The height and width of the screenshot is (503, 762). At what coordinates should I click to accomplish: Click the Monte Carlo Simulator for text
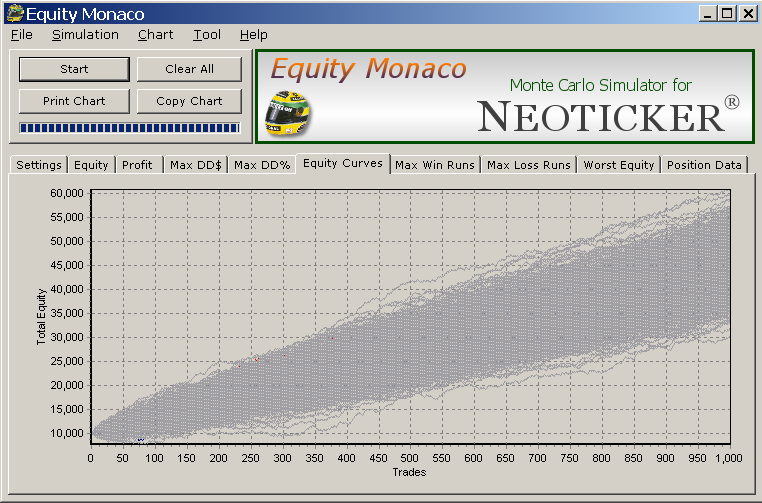[x=601, y=85]
